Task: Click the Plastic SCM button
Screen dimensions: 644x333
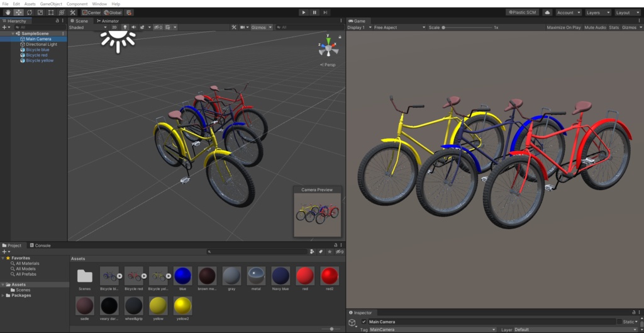Action: click(522, 13)
